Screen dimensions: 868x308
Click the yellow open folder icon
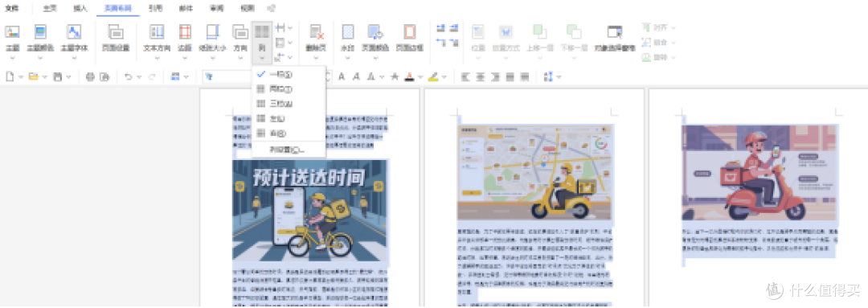33,76
